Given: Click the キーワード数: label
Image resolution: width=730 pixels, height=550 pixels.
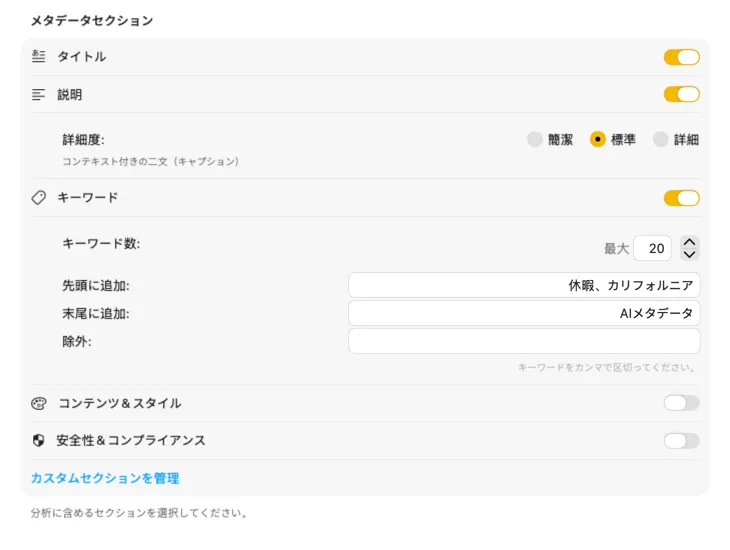Looking at the screenshot, I should coord(101,244).
